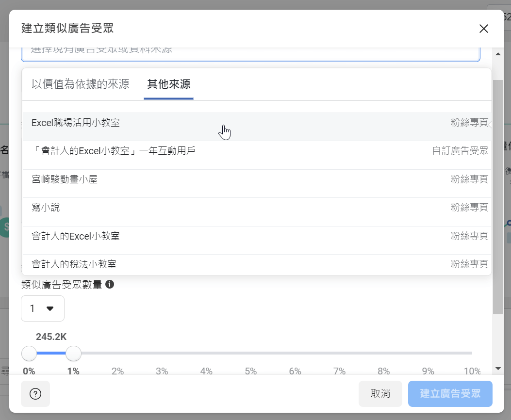Click the dialog's vertical scrollbar thumb
The image size is (511, 420).
coord(498,197)
